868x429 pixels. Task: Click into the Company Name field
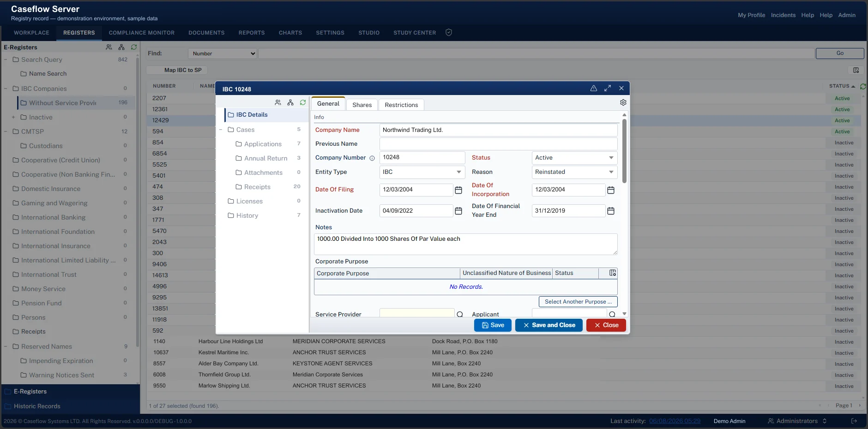coord(498,130)
